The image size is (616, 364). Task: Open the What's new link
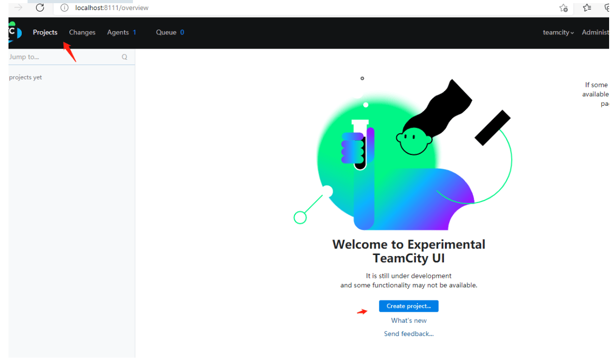click(408, 321)
